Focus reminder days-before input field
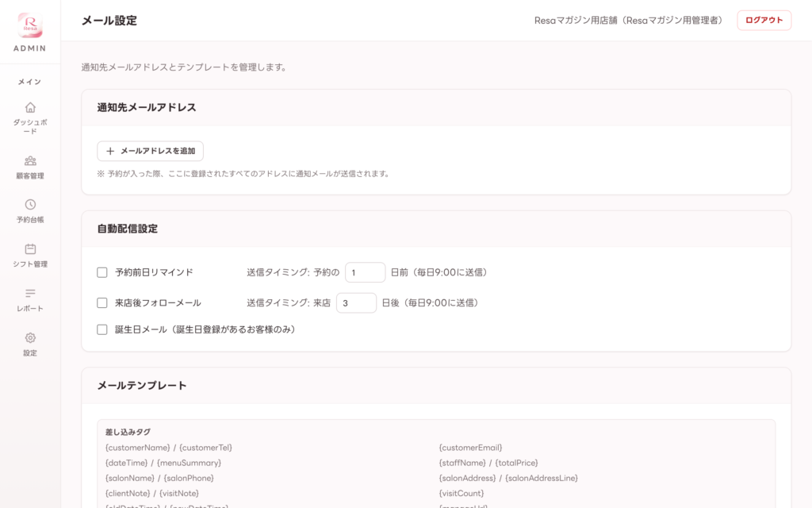This screenshot has width=812, height=508. tap(365, 273)
